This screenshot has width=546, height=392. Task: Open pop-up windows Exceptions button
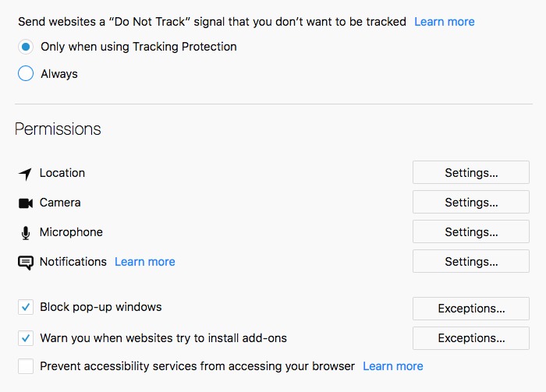(471, 309)
